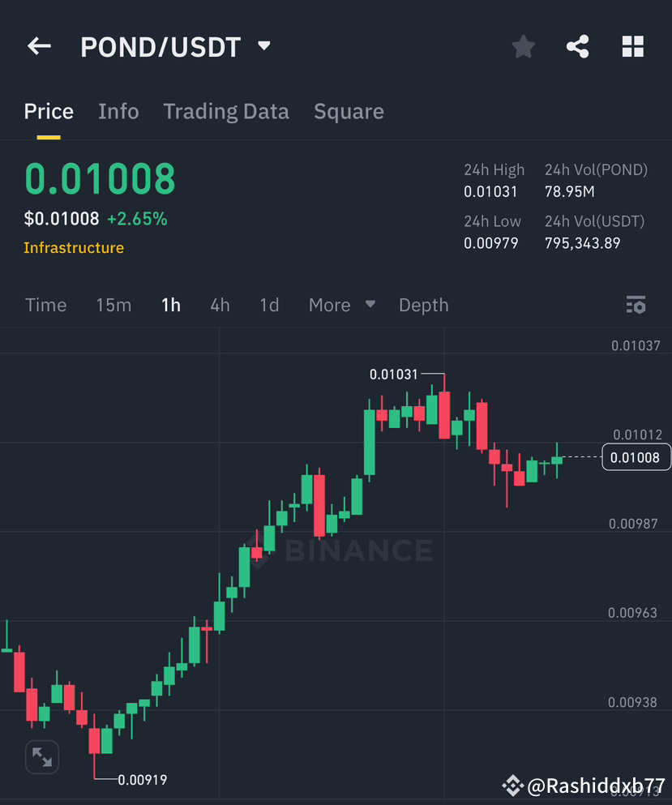672x805 pixels.
Task: Open the trading pairs grid icon
Action: (x=632, y=46)
